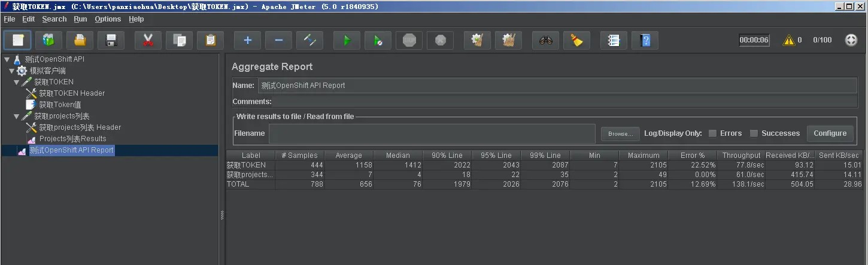The width and height of the screenshot is (868, 265).
Task: Click the Configure button
Action: [x=830, y=133]
